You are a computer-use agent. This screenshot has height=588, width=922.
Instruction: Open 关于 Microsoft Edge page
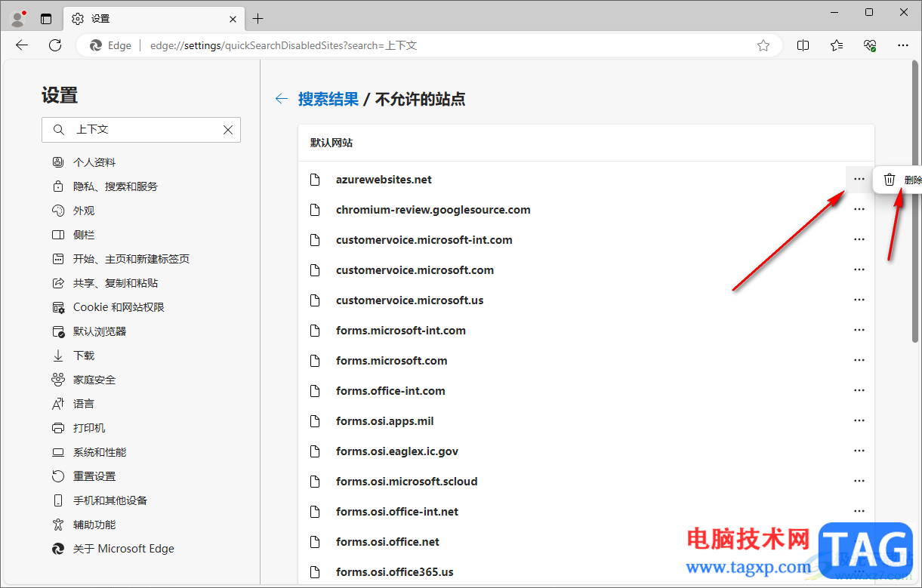tap(113, 549)
